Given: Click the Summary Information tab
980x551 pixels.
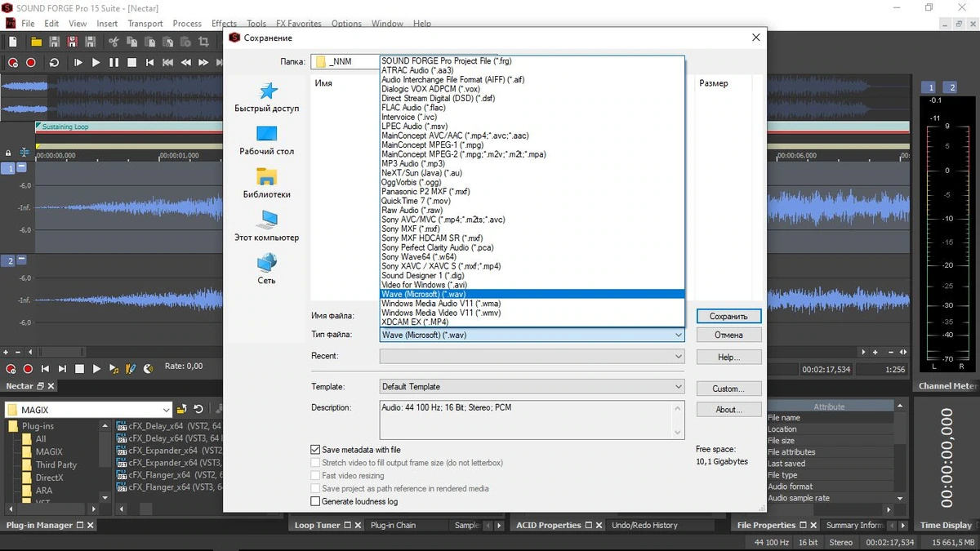Looking at the screenshot, I should point(854,525).
